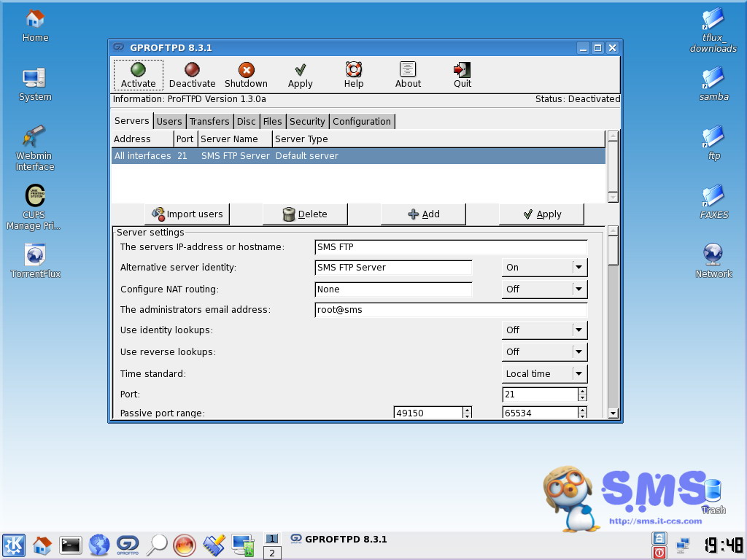The height and width of the screenshot is (560, 747).
Task: Click the Activate button in the GPROFTPD toolbar
Action: click(x=138, y=74)
